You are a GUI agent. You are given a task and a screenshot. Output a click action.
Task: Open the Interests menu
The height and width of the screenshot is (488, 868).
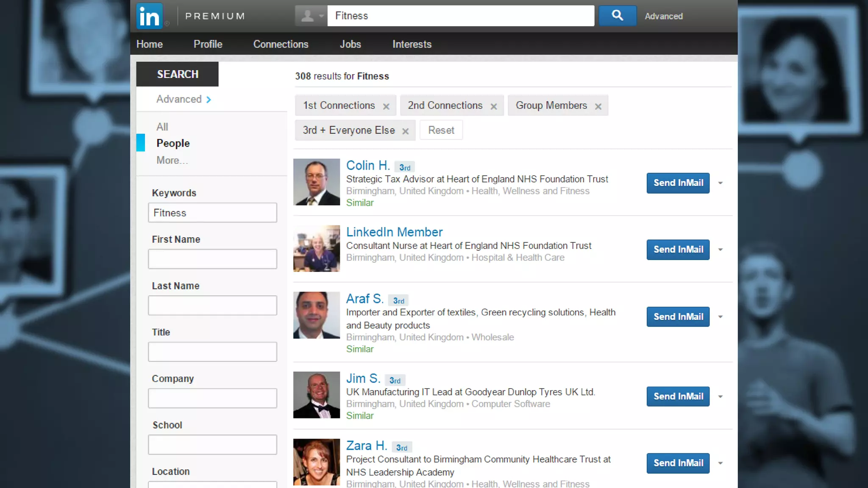click(x=412, y=44)
